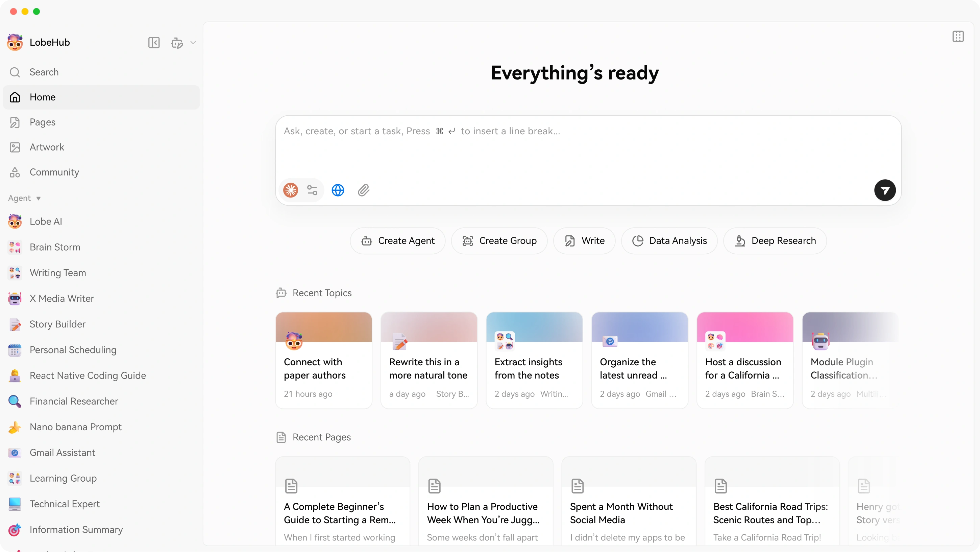Click the Data Analysis chip
This screenshot has width=980, height=552.
click(x=669, y=240)
